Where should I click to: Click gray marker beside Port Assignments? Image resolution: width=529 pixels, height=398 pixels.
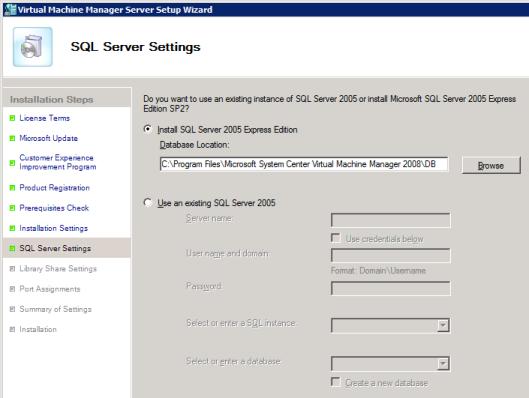pos(12,289)
